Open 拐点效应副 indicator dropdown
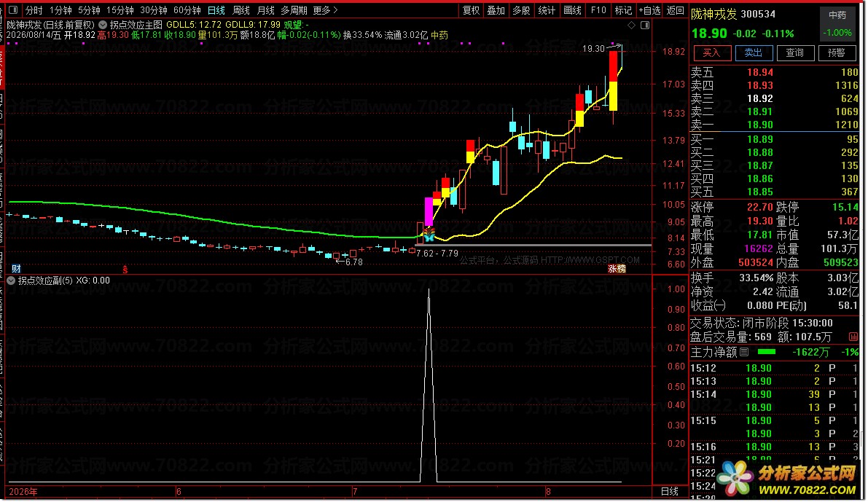Image resolution: width=868 pixels, height=502 pixels. pyautogui.click(x=11, y=281)
